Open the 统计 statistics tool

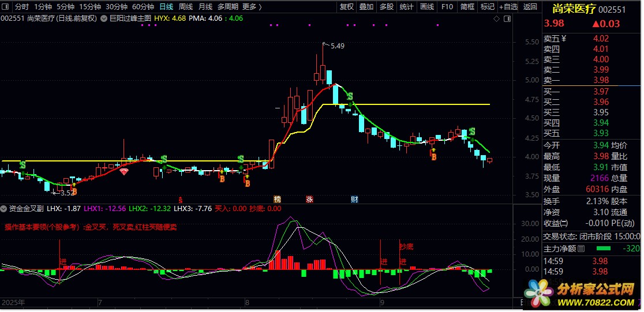coord(407,6)
